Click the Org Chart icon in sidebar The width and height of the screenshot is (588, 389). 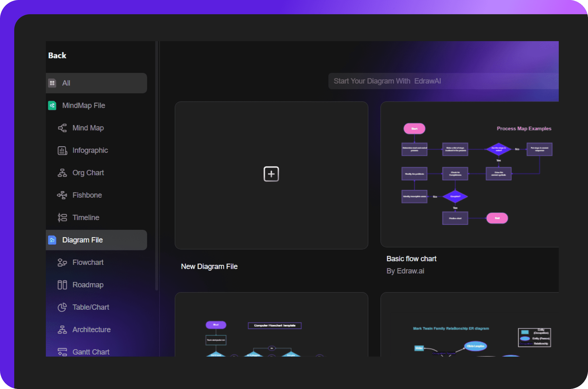click(x=62, y=173)
